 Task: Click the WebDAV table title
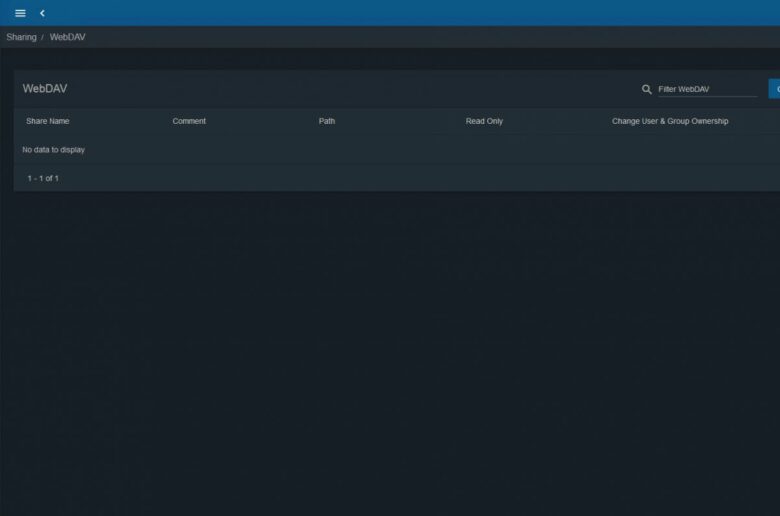(45, 89)
